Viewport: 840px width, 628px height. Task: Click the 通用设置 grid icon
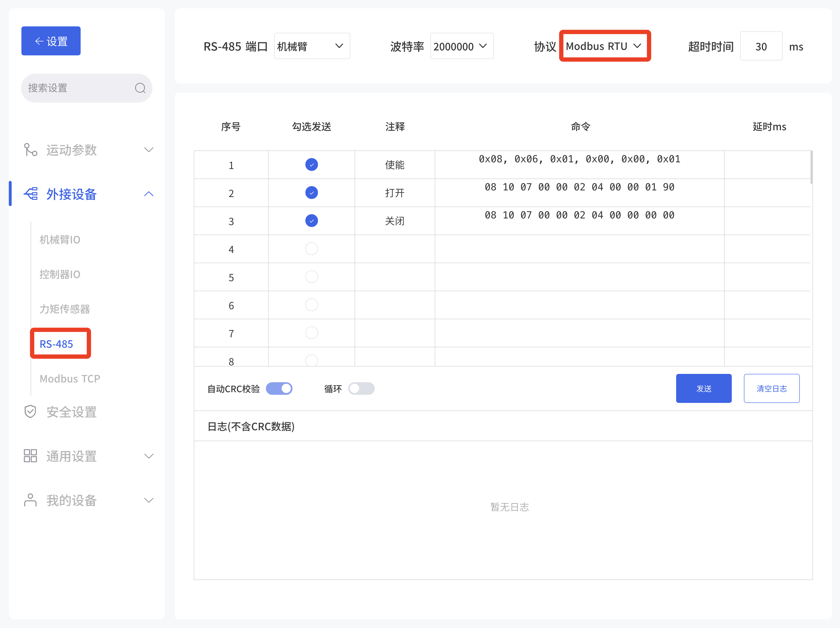(x=30, y=456)
